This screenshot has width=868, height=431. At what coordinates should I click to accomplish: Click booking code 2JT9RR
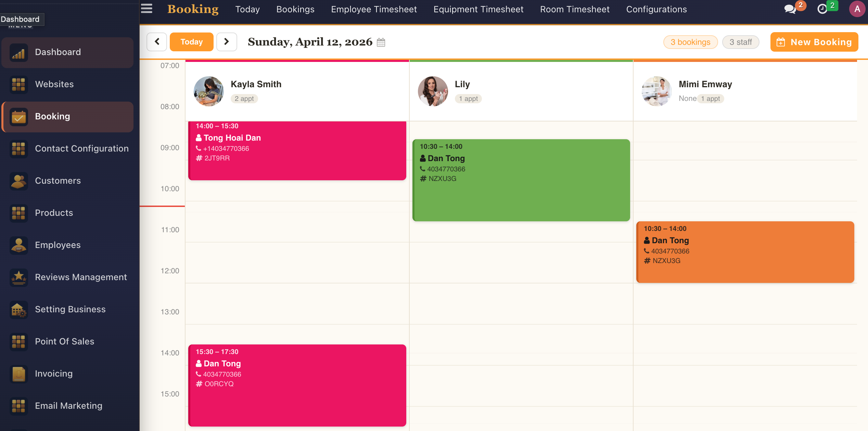(217, 158)
